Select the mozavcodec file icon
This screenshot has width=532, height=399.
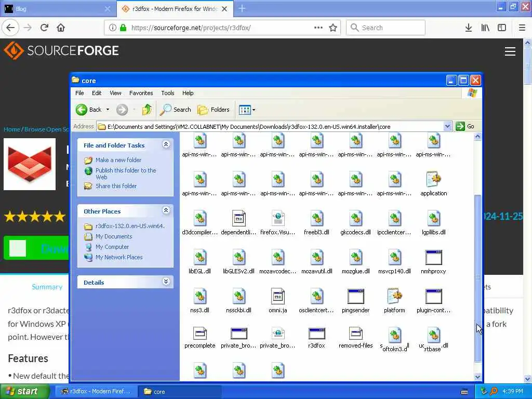tap(277, 257)
